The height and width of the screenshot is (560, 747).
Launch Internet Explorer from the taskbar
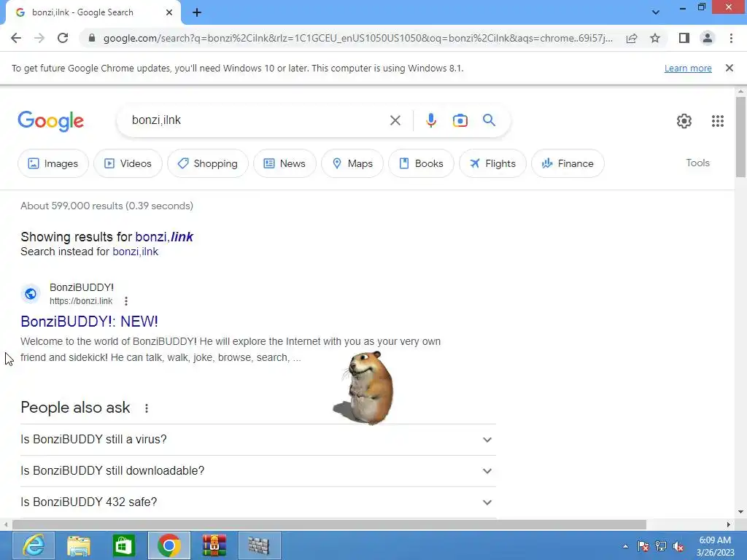(x=34, y=545)
